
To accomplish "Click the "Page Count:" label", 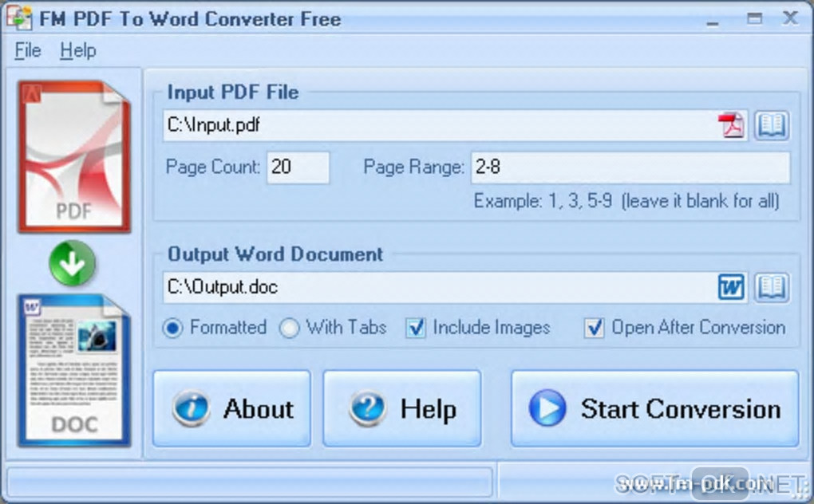I will pyautogui.click(x=213, y=167).
